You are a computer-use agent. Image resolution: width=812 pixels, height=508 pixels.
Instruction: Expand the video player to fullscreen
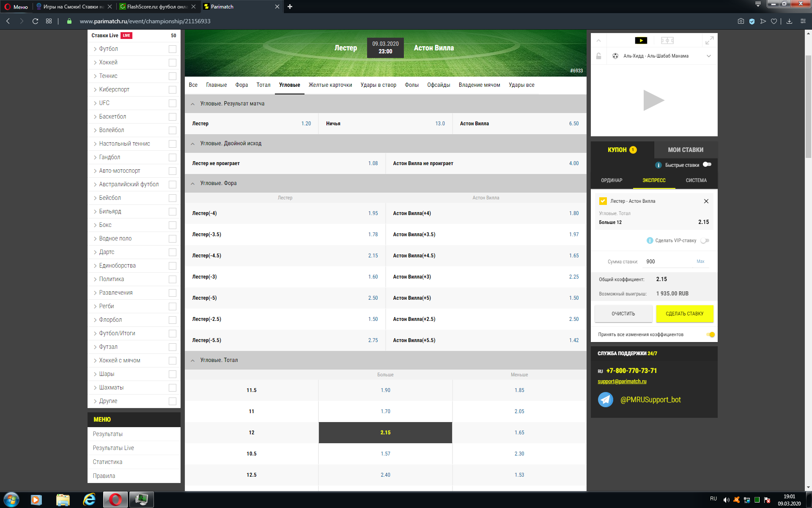tap(709, 41)
